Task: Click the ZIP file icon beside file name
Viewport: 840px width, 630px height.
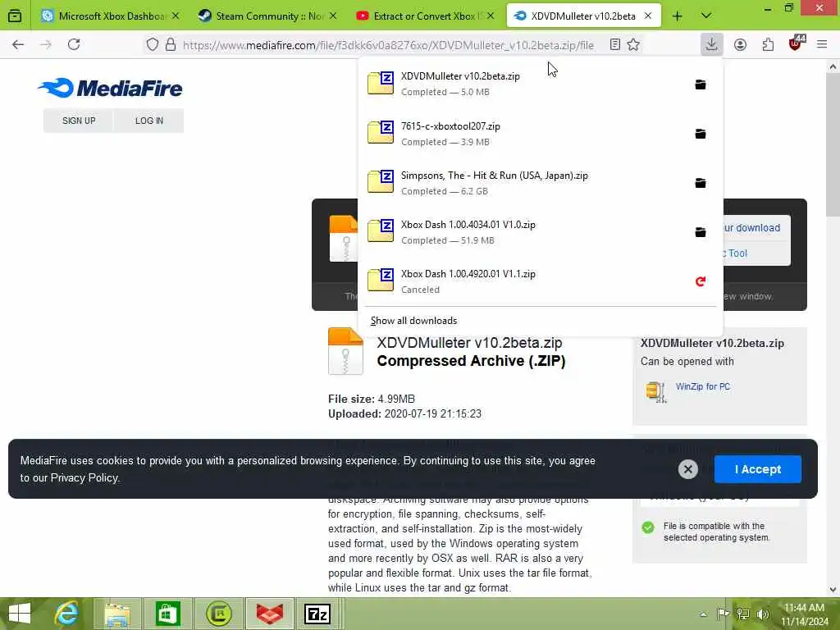Action: pyautogui.click(x=345, y=351)
